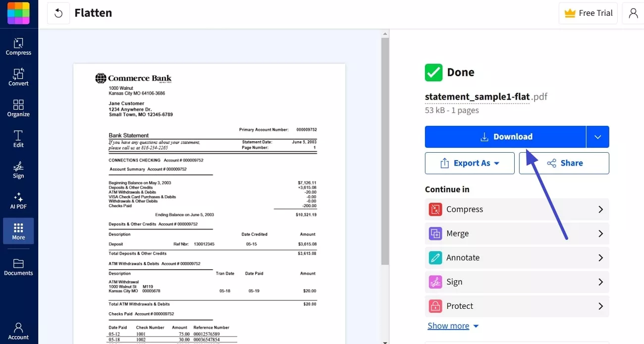Click 'Commerce Bank' name in the preview
Screen dimensions: 644x344
[139, 78]
